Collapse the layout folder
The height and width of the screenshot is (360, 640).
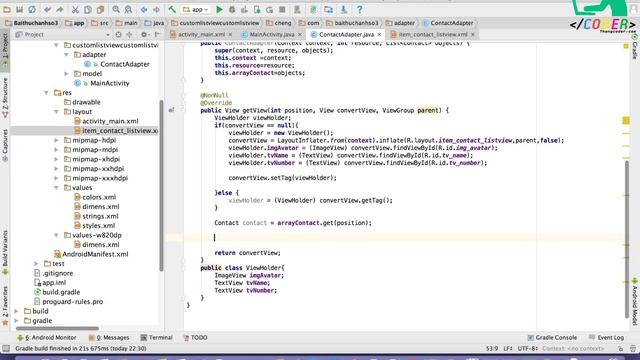click(x=56, y=111)
